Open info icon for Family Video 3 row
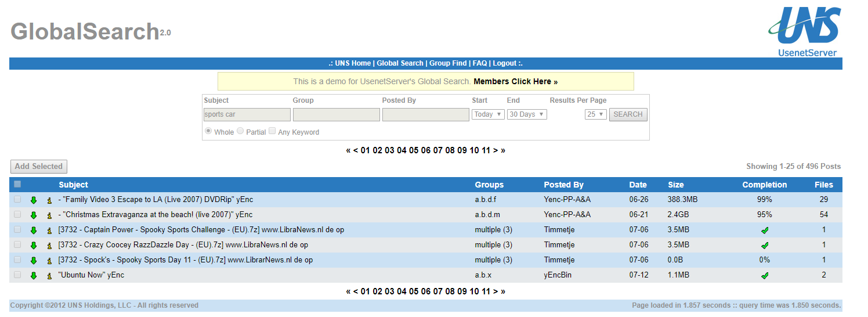 pos(50,200)
